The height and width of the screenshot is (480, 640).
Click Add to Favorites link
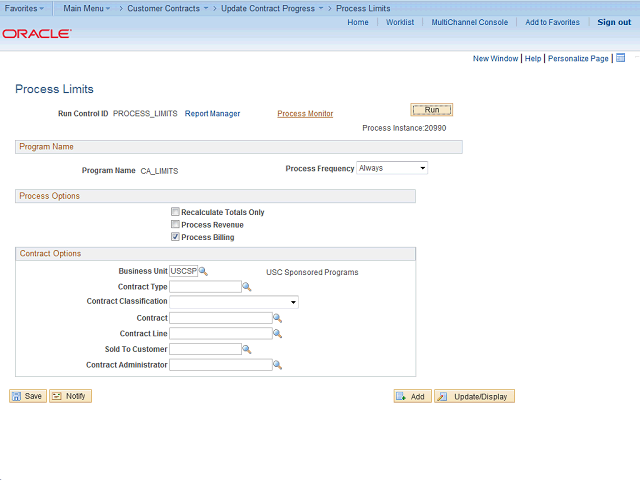(552, 22)
